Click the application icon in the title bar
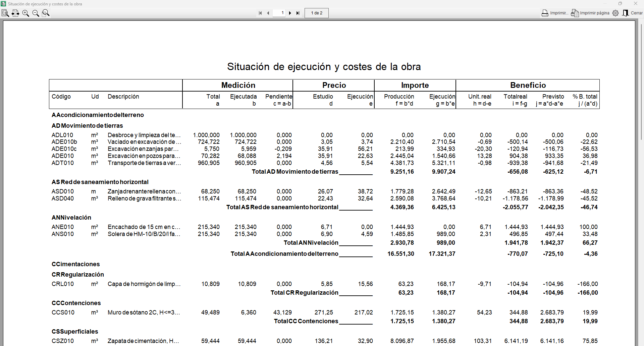The width and height of the screenshot is (644, 346). 3,4
